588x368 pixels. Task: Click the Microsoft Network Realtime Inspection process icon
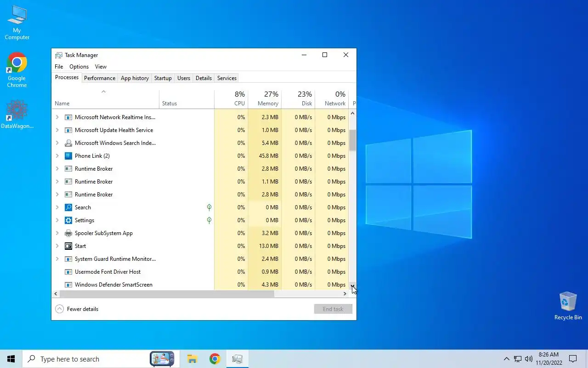coord(68,117)
